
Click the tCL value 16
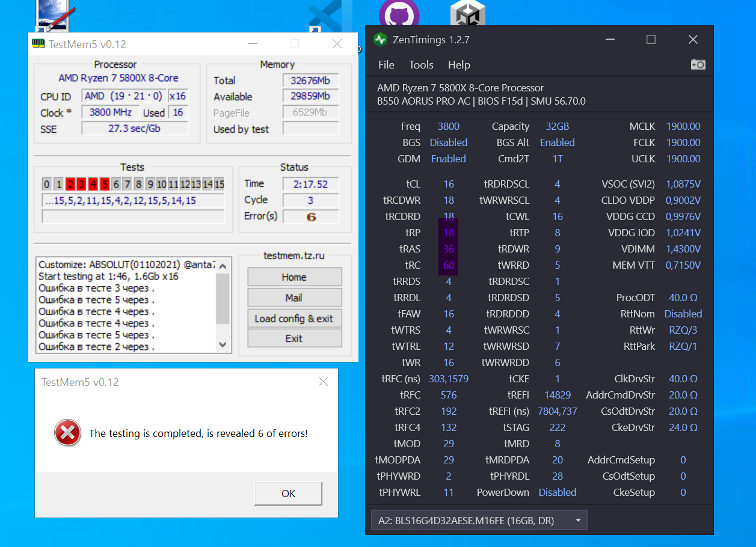click(x=449, y=184)
